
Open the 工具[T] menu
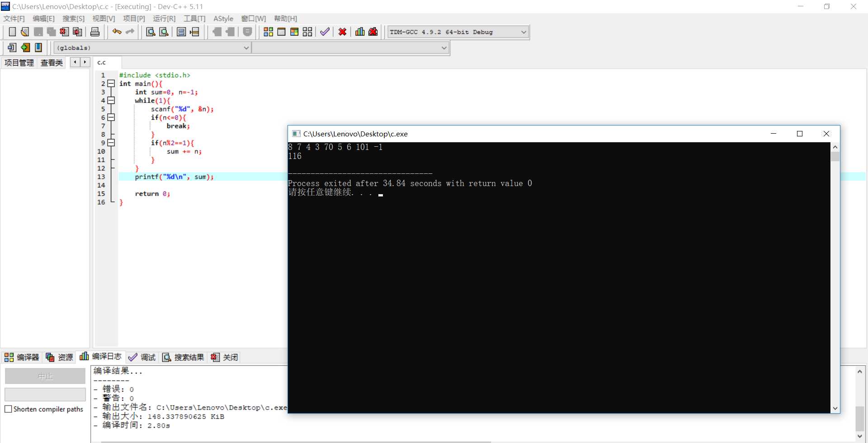(194, 19)
